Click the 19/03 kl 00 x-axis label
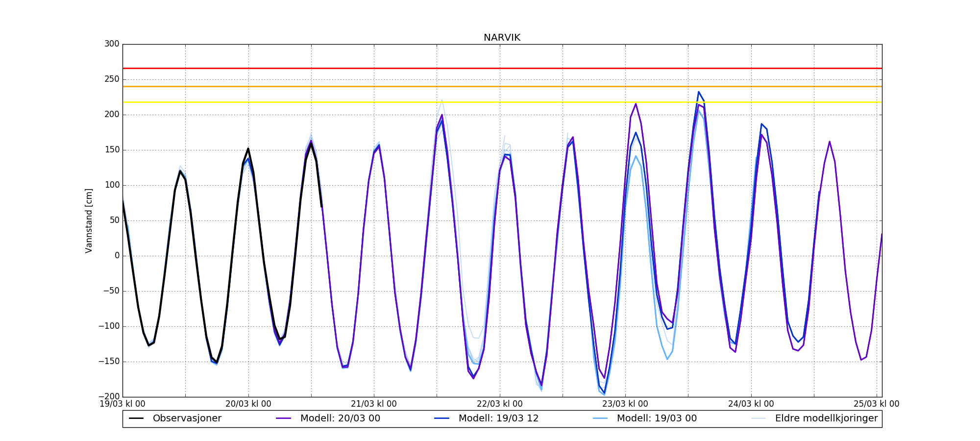Screen dimensions: 980x441 coord(122,404)
